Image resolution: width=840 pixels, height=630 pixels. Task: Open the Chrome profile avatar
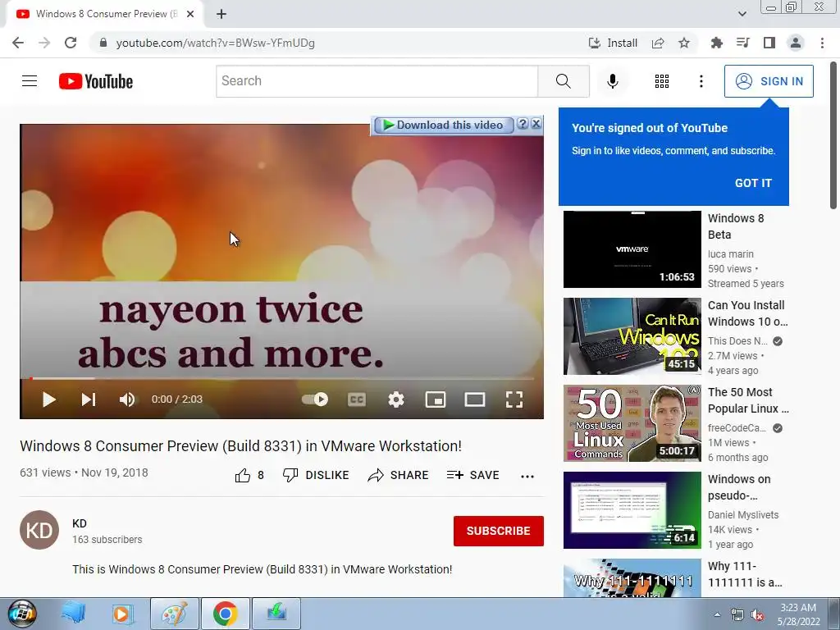pos(796,43)
